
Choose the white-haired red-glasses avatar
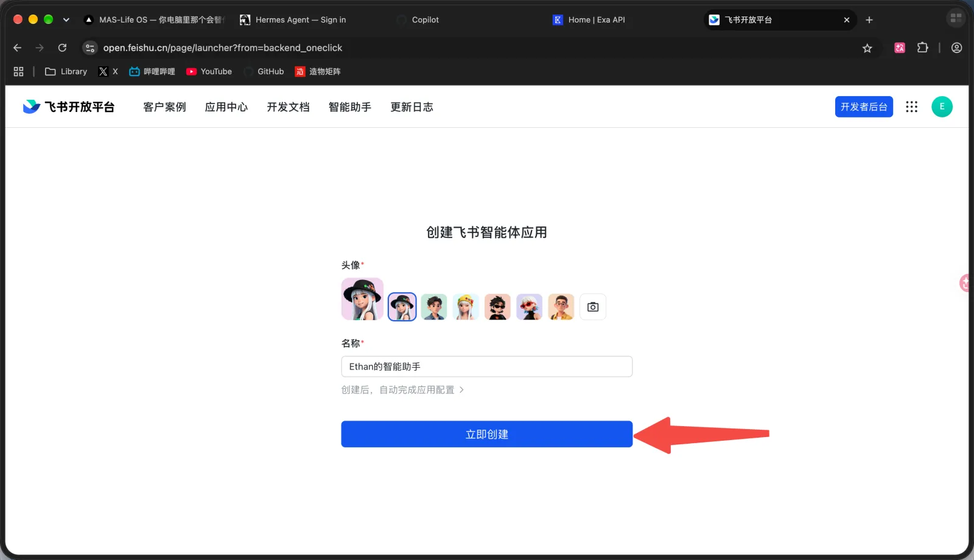click(529, 307)
